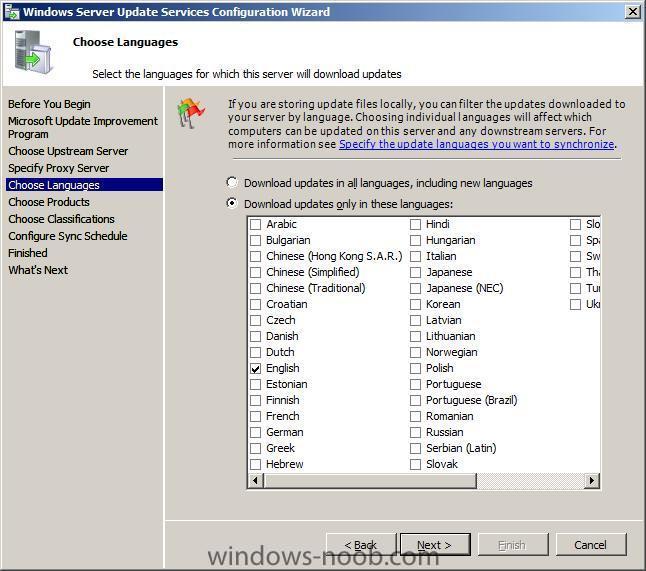Screen dimensions: 646x571
Task: Click the Cancel button
Action: coord(591,545)
